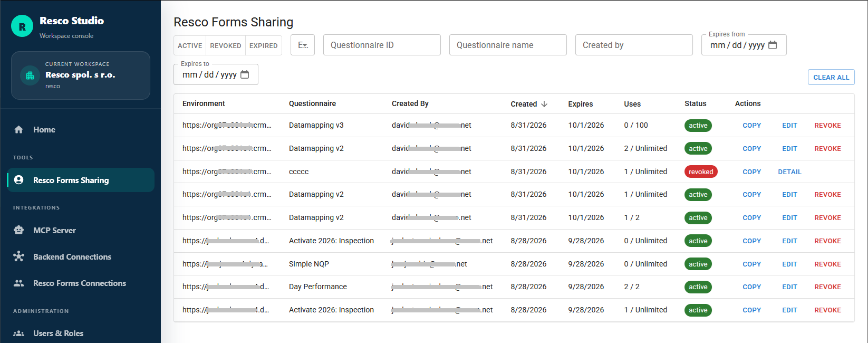The height and width of the screenshot is (343, 868).
Task: Click DETAIL for the revoked ccccc row
Action: coord(789,172)
